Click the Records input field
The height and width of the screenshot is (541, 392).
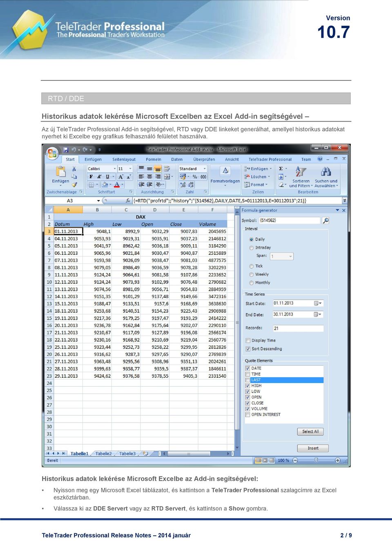[298, 328]
